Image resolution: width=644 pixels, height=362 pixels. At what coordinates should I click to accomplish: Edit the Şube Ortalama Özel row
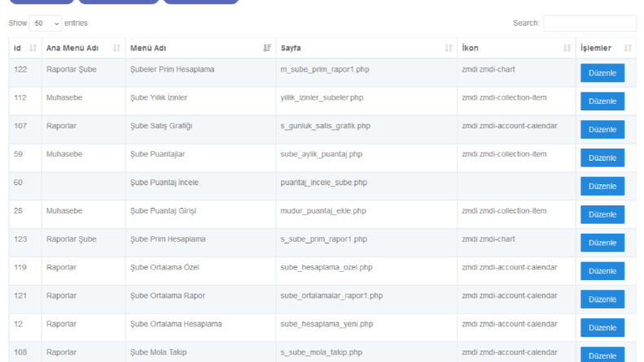point(602,271)
